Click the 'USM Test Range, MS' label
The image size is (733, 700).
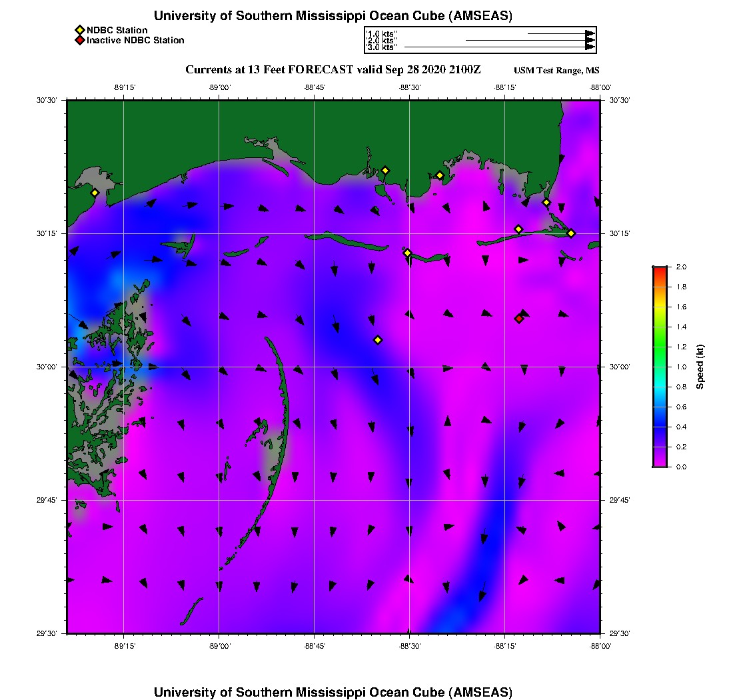click(556, 71)
